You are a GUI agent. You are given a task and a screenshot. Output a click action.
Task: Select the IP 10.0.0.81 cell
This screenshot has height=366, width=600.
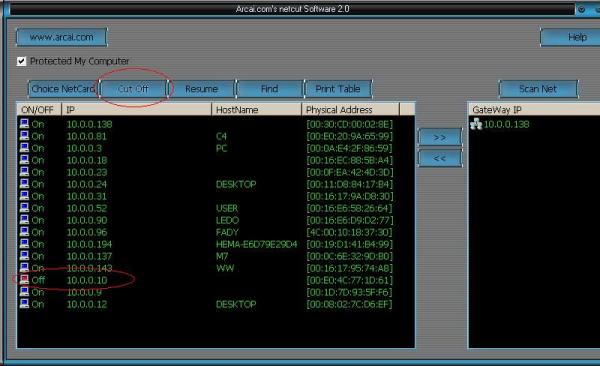87,136
